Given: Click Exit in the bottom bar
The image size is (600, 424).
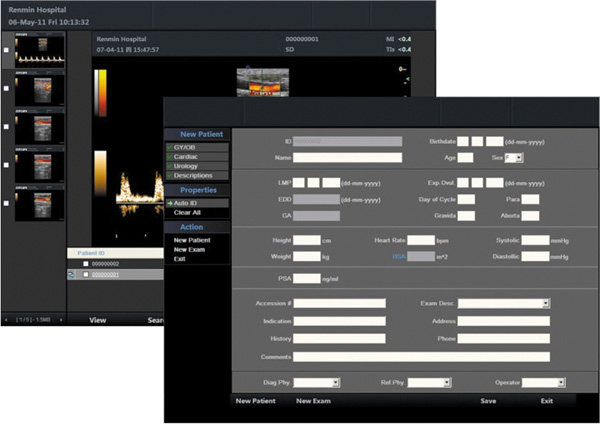Looking at the screenshot, I should tap(546, 401).
